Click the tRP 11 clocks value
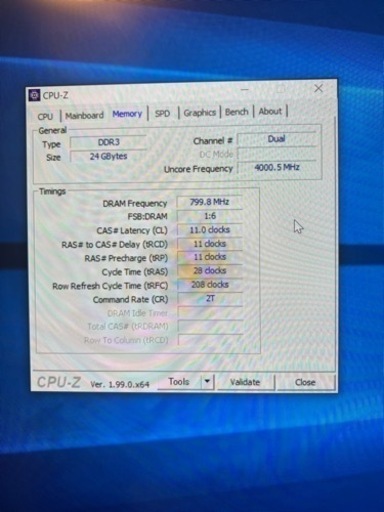Screen dimensions: 384x512 [x=210, y=257]
